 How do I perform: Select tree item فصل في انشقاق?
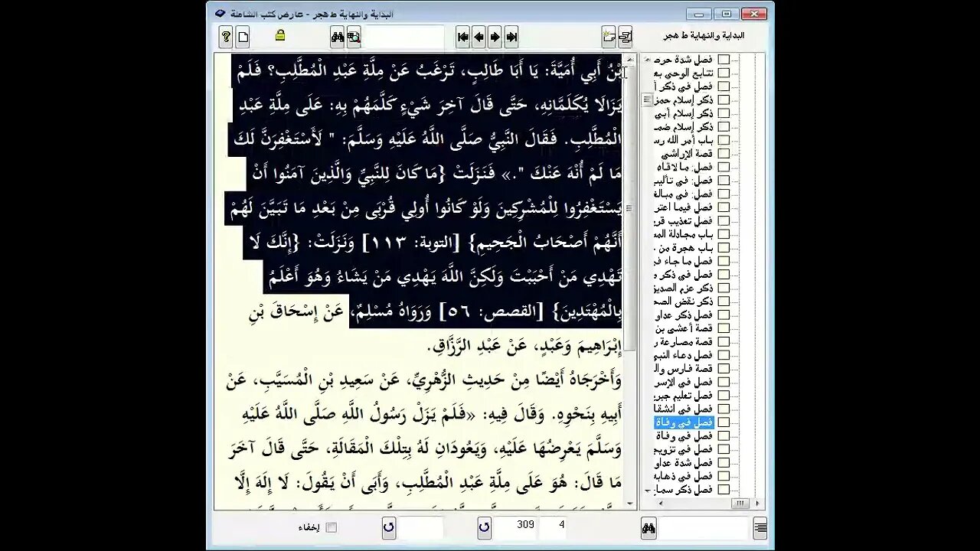684,409
